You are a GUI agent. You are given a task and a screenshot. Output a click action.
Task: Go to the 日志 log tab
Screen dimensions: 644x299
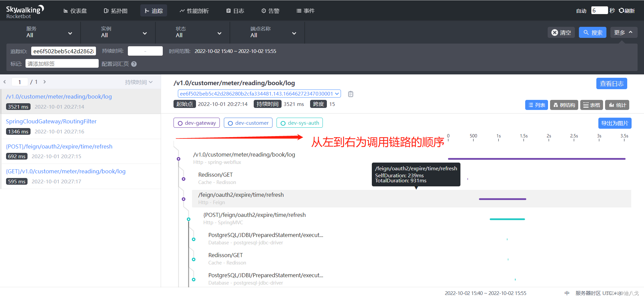pyautogui.click(x=235, y=11)
